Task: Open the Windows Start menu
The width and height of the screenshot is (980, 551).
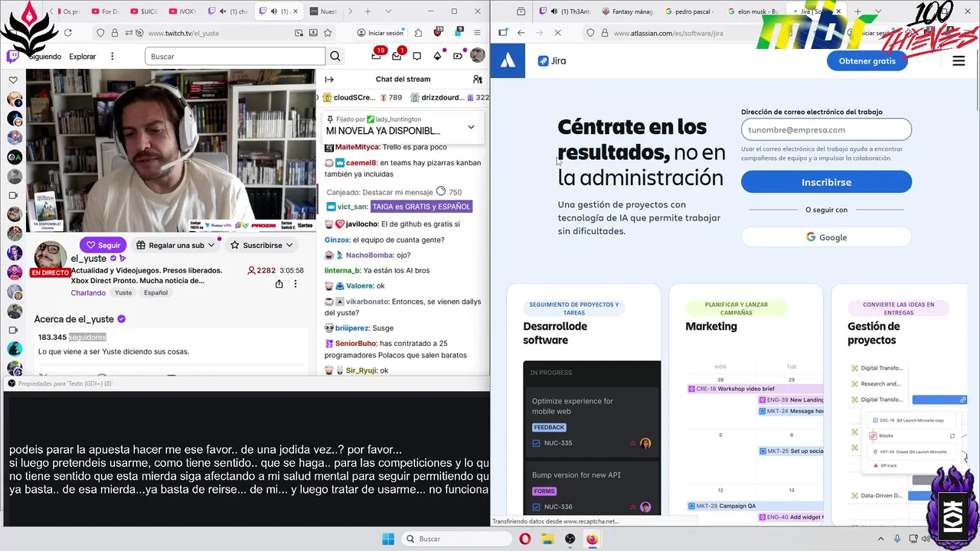Action: pos(387,539)
